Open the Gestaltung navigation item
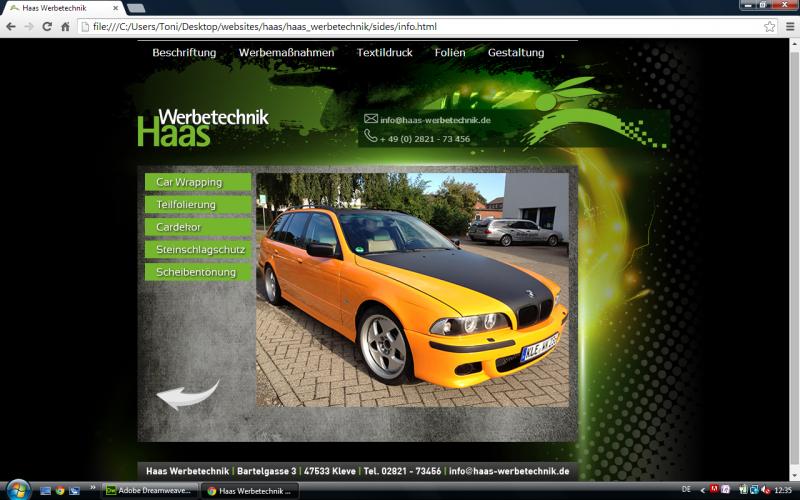800x500 pixels. [516, 53]
